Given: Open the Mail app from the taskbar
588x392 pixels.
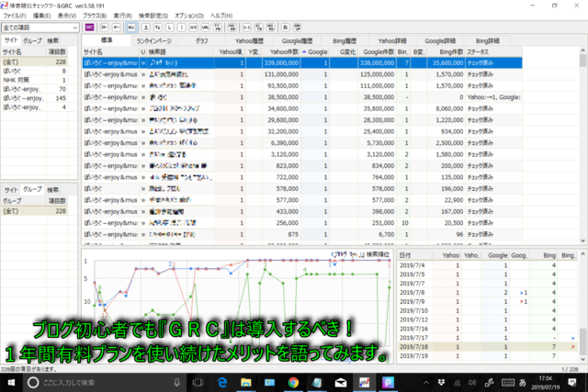Looking at the screenshot, I should point(341,383).
